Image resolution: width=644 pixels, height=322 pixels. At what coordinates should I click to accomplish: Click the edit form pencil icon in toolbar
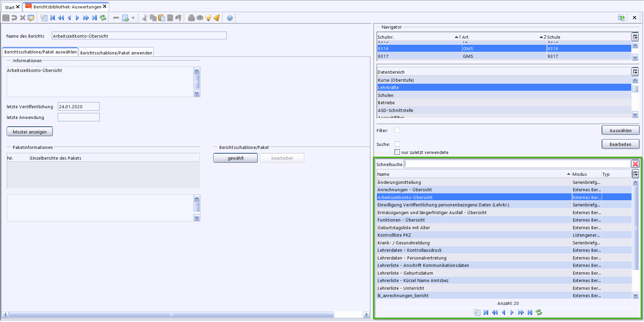tap(31, 18)
